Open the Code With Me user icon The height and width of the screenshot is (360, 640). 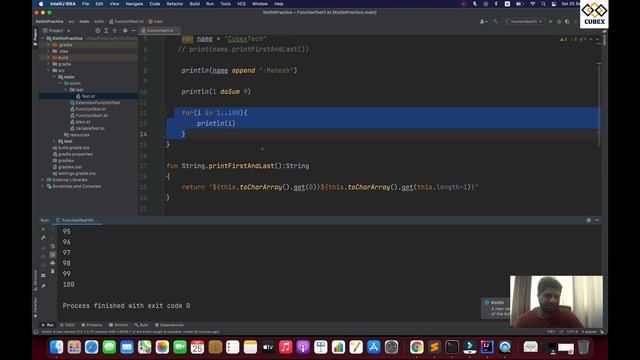[483, 21]
